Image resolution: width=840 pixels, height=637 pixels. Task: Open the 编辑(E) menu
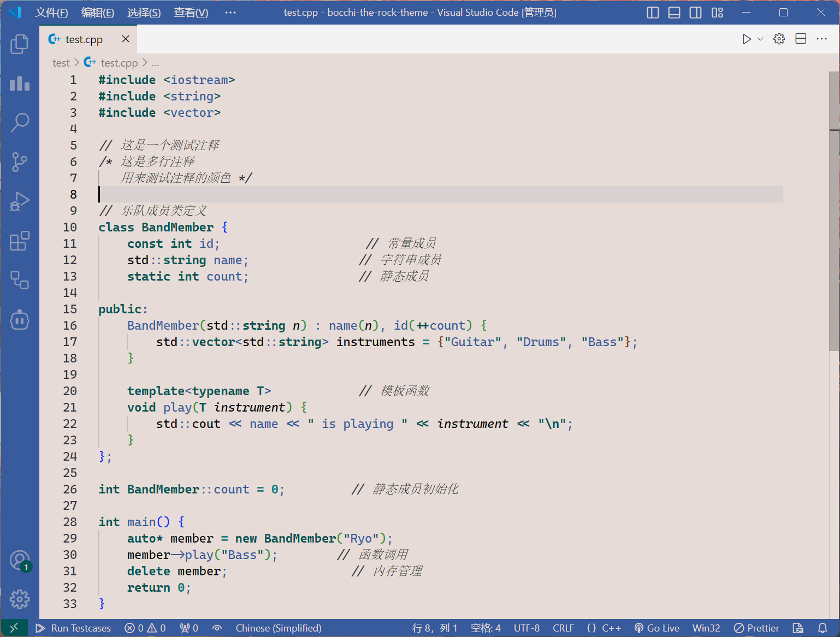coord(98,13)
